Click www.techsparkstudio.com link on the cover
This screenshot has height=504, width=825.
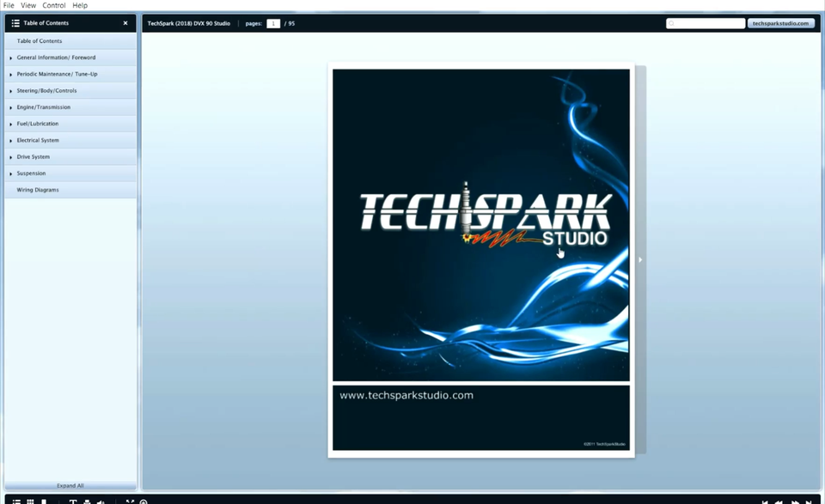point(406,395)
